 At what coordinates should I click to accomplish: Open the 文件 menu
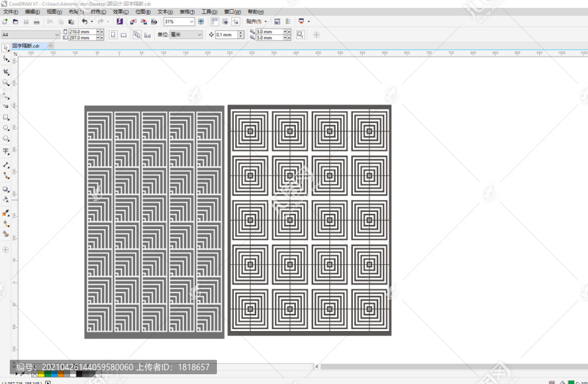(10, 12)
